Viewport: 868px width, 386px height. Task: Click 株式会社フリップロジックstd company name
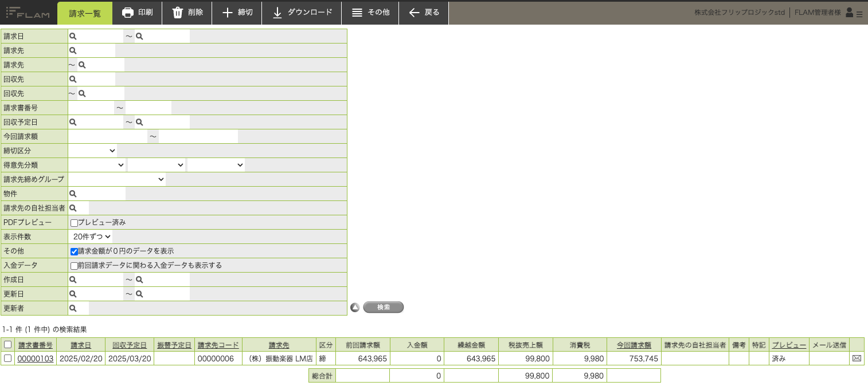tap(739, 13)
